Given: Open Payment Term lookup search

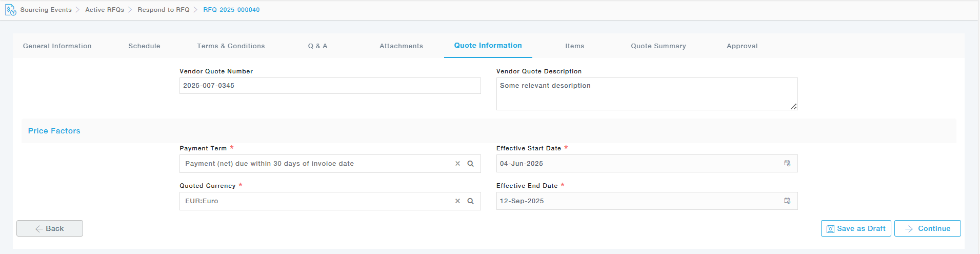Looking at the screenshot, I should pos(470,164).
